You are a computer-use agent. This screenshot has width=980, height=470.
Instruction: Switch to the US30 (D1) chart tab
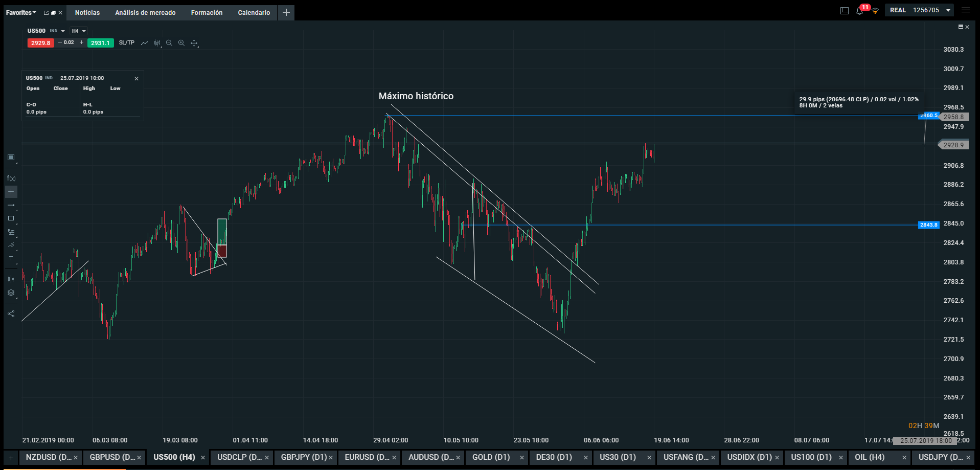point(618,457)
